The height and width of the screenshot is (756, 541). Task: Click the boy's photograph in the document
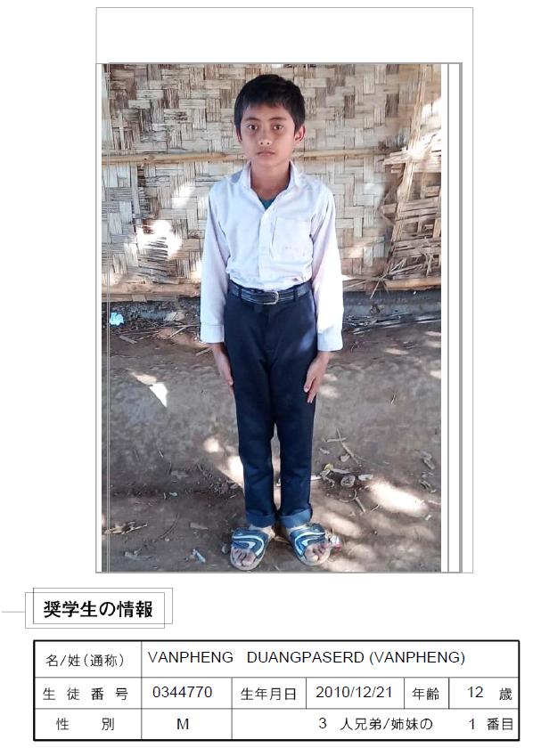[271, 318]
